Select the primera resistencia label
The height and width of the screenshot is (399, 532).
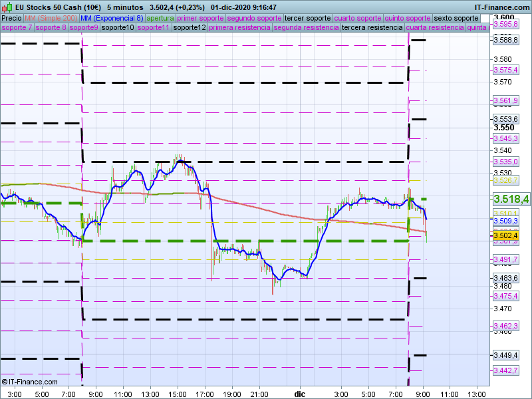239,28
